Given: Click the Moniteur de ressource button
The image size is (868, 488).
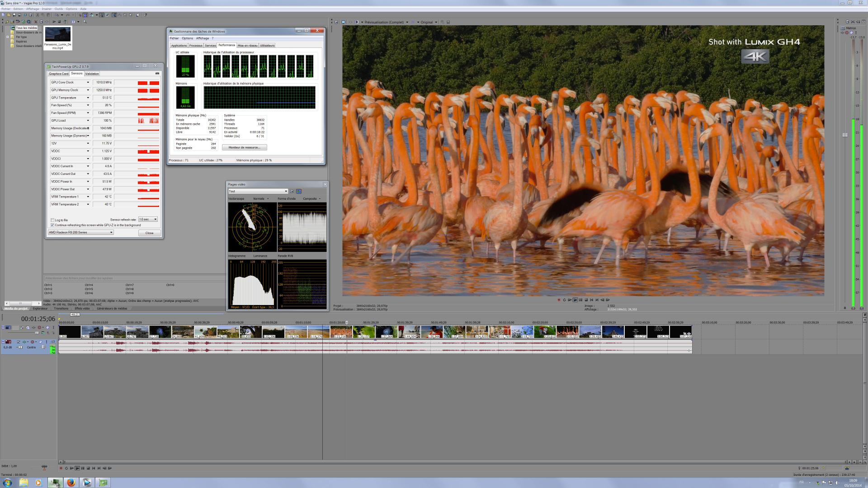Looking at the screenshot, I should (244, 147).
